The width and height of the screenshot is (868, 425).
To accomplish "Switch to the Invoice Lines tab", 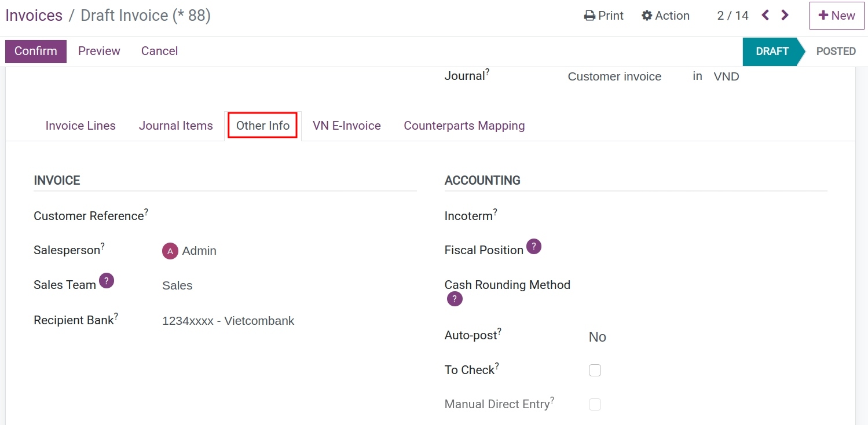I will pos(80,125).
